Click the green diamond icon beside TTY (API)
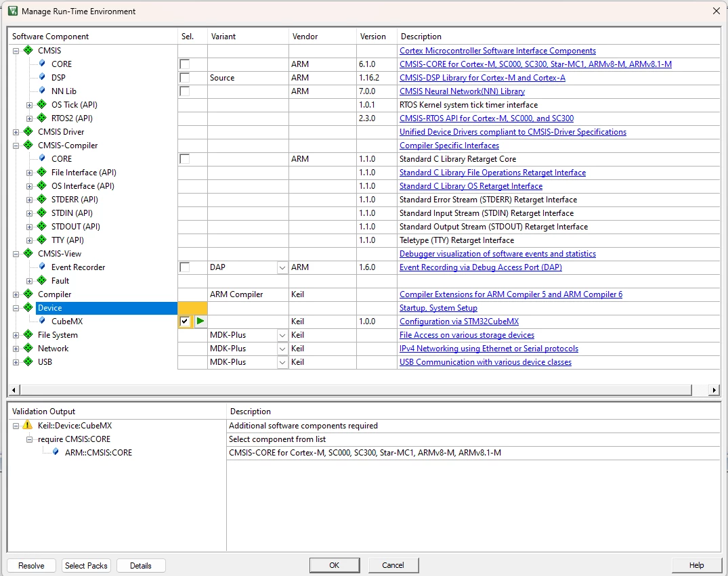The width and height of the screenshot is (728, 576). click(42, 240)
